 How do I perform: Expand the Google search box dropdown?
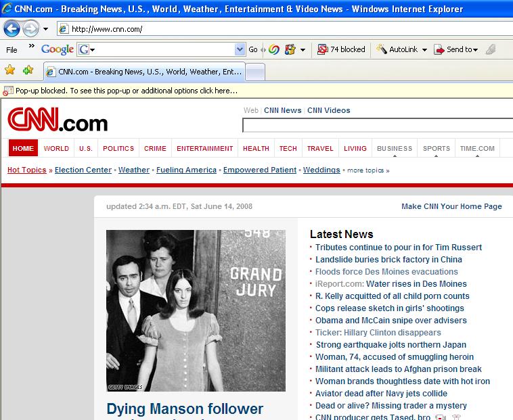[x=240, y=49]
